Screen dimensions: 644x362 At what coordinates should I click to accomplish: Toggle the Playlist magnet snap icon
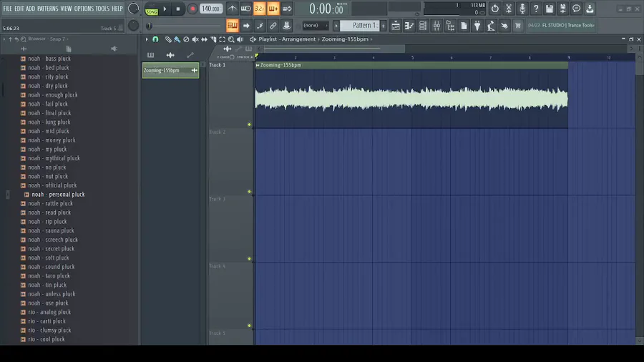tap(156, 39)
